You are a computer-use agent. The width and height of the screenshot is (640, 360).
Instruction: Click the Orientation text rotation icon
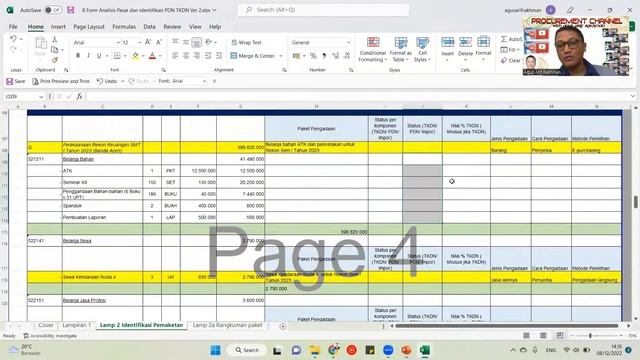(209, 42)
